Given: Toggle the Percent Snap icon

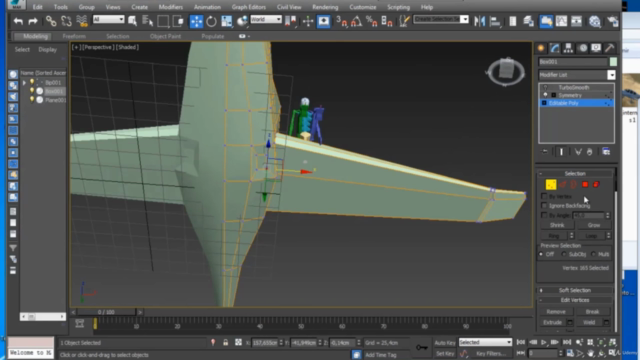Looking at the screenshot, I should pos(371,21).
